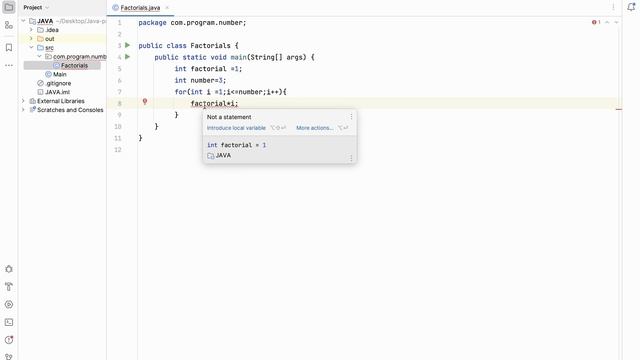Expand Scratches and Consoles node

coord(23,110)
